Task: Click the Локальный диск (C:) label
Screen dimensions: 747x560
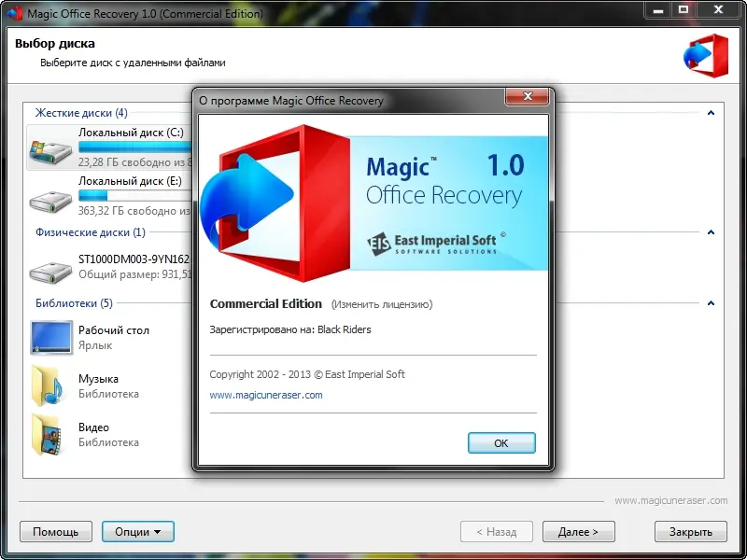Action: (131, 133)
